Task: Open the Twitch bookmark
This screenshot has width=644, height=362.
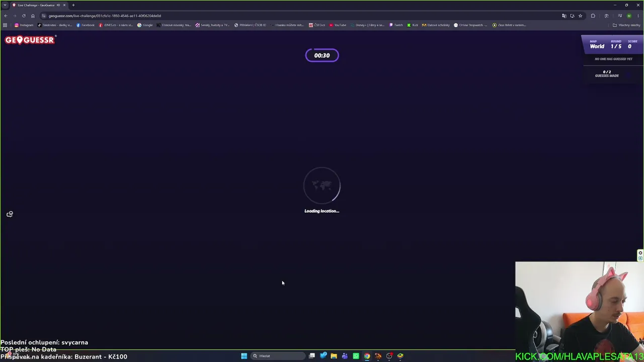Action: [x=396, y=25]
